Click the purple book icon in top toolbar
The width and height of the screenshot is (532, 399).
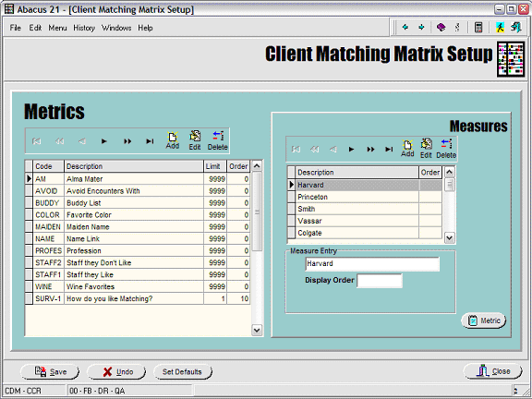click(x=441, y=28)
